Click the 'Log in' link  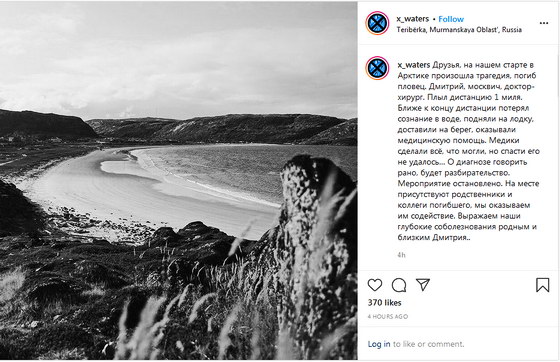379,344
